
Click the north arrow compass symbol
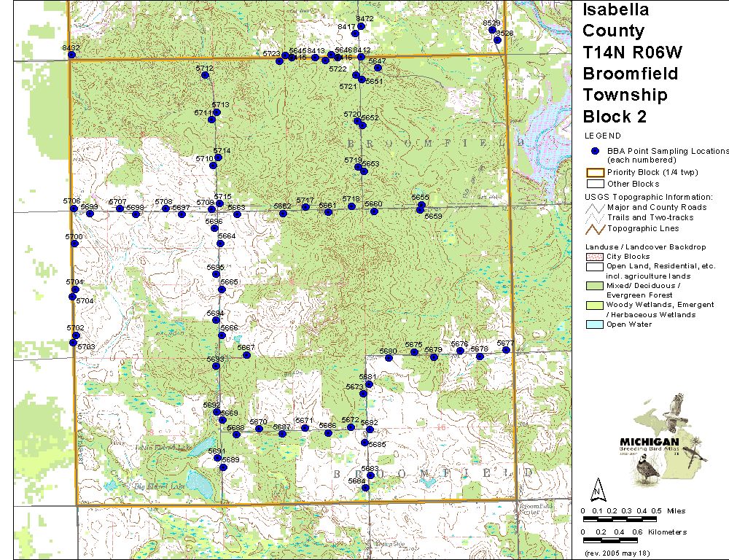tap(597, 488)
